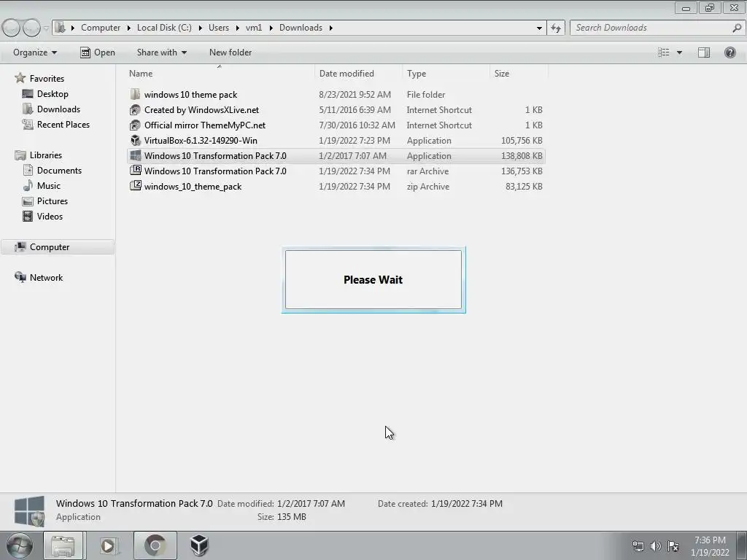
Task: Click the search magnifier icon
Action: (x=737, y=28)
